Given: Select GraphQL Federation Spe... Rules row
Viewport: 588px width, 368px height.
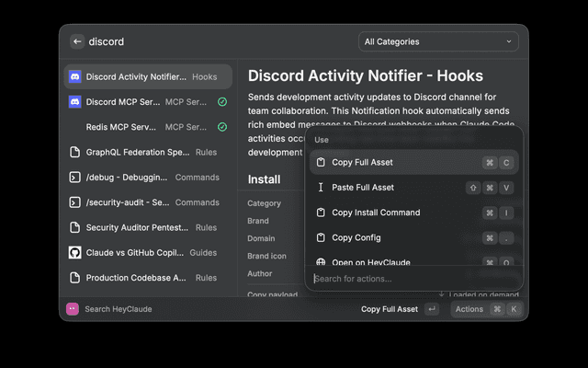Looking at the screenshot, I should pyautogui.click(x=148, y=152).
